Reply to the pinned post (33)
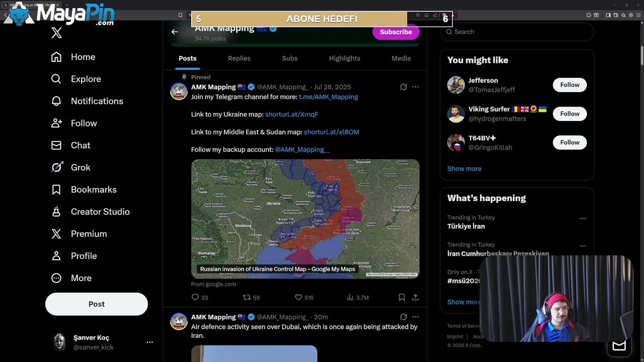The width and height of the screenshot is (644, 362). (200, 297)
